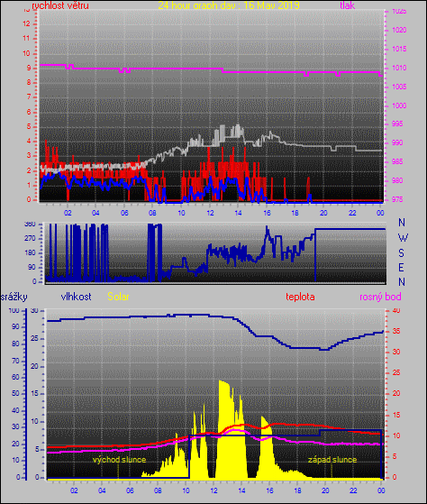Click the pressure axis value 990
The height and width of the screenshot is (504, 427).
tap(397, 142)
